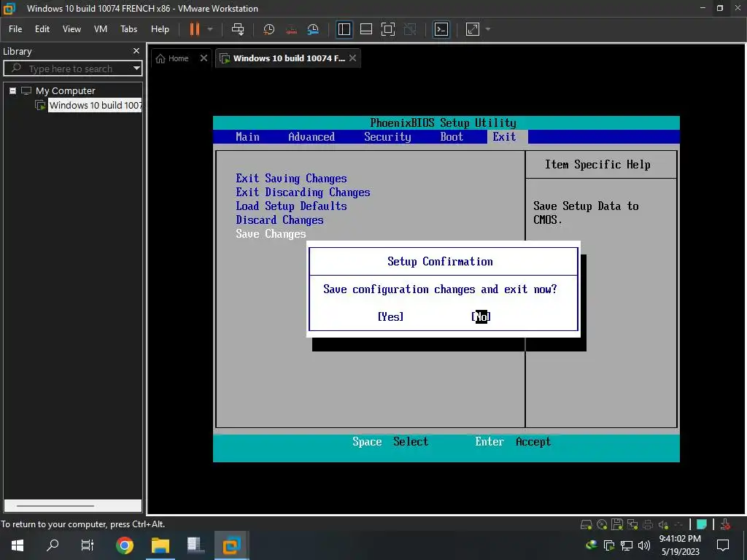747x560 pixels.
Task: Click the network adapter status icon
Action: (632, 525)
